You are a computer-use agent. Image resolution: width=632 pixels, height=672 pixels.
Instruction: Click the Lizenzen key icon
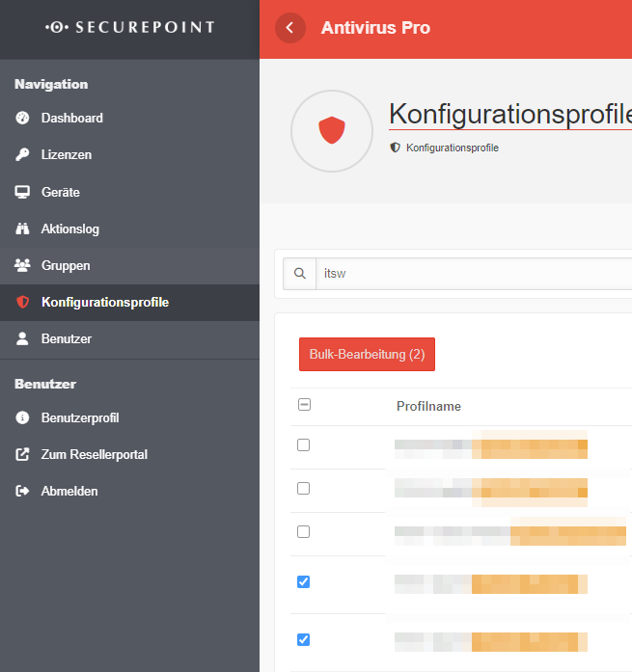pos(23,155)
